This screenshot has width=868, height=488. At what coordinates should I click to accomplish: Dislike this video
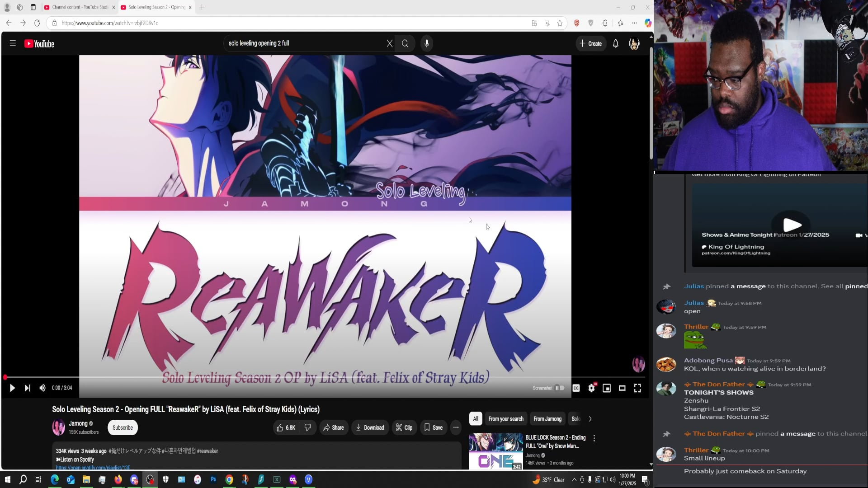point(308,427)
